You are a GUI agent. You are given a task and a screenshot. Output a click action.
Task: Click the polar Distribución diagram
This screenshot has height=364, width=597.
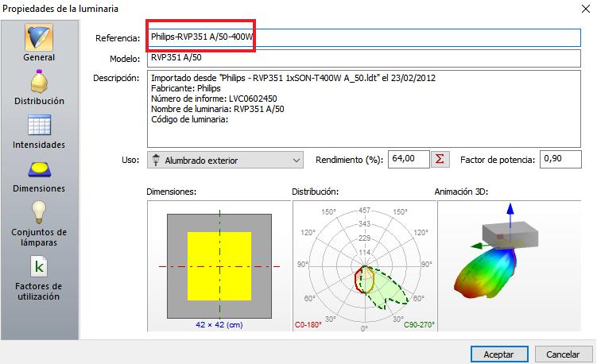click(365, 265)
